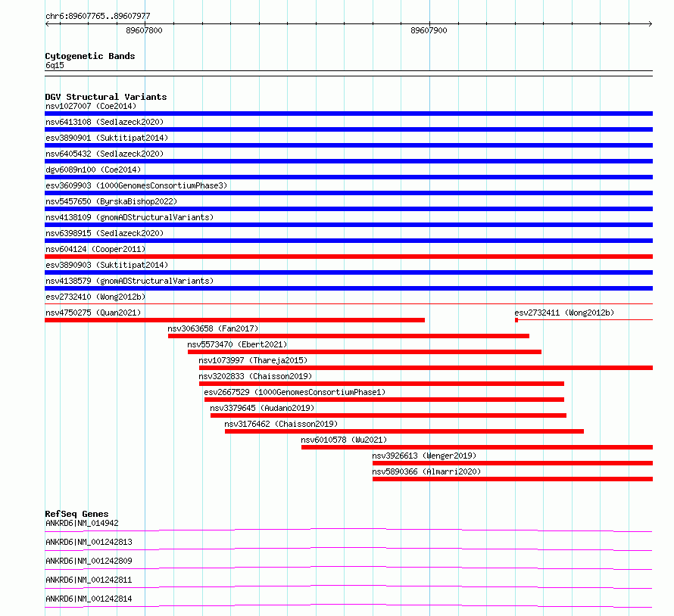674x616 pixels.
Task: Click esv3890903 (Suktitipat2014) variant label
Action: tap(107, 265)
